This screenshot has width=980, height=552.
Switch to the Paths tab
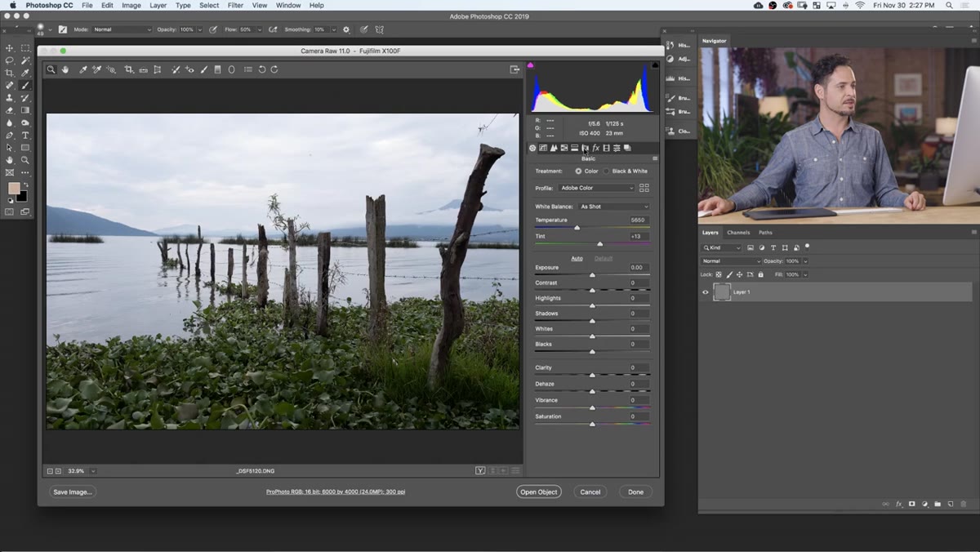765,233
